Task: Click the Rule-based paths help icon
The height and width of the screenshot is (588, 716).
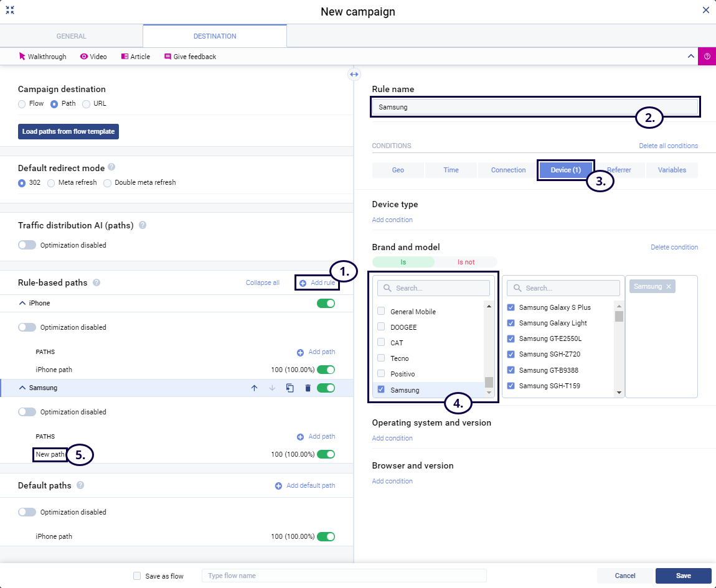Action: (x=97, y=282)
